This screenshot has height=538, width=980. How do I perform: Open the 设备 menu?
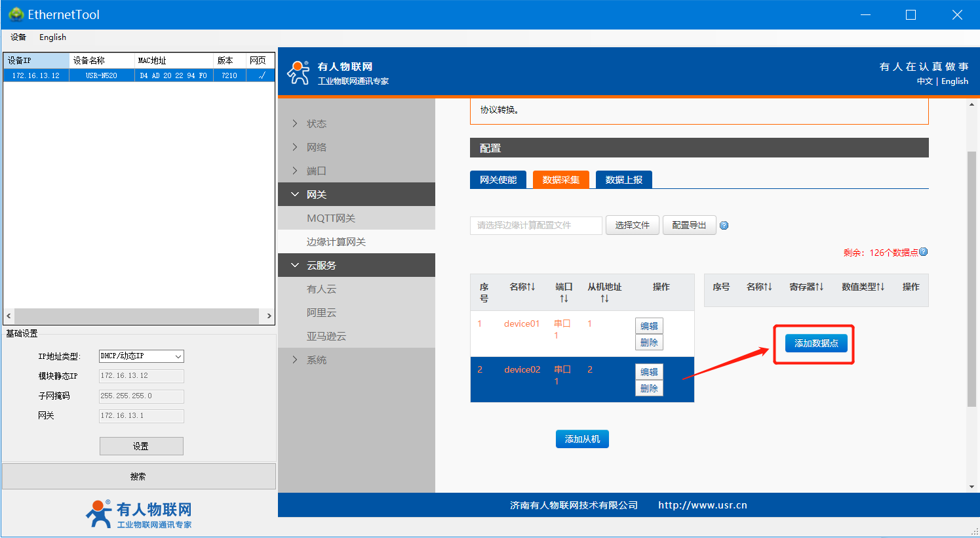[18, 37]
